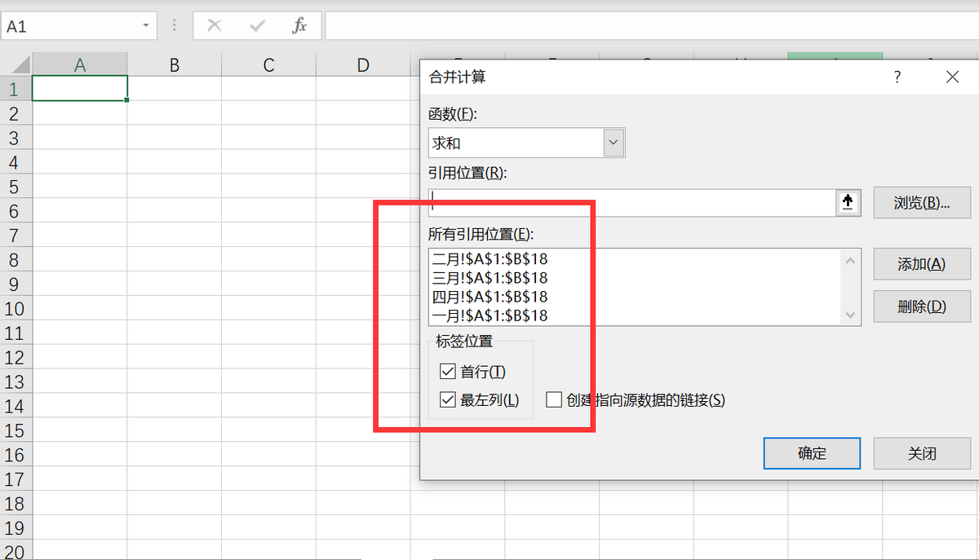
Task: Select column A header
Action: tap(80, 65)
